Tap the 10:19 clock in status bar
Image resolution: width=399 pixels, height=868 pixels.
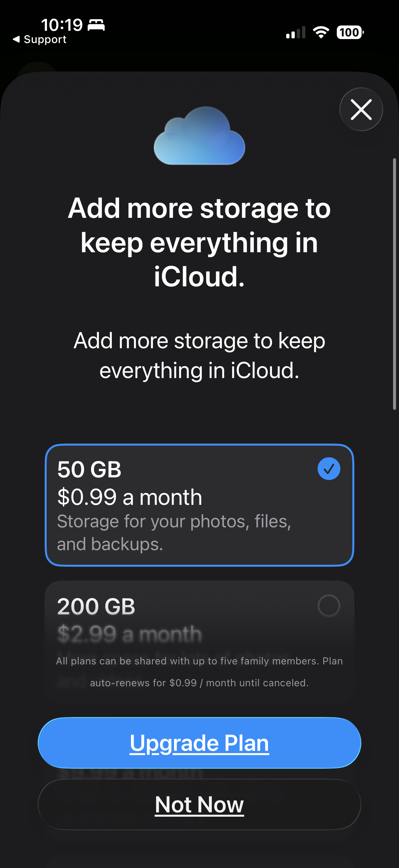coord(62,25)
